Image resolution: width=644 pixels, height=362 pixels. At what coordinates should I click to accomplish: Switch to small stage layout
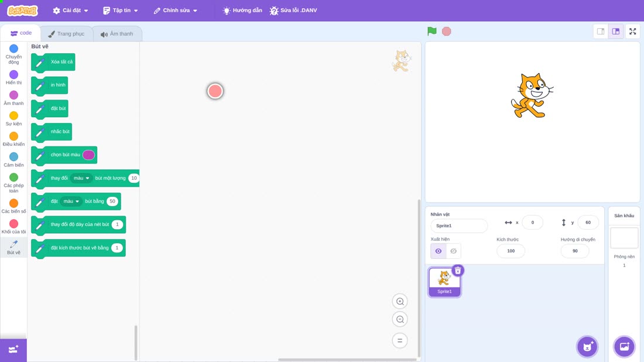pos(601,31)
